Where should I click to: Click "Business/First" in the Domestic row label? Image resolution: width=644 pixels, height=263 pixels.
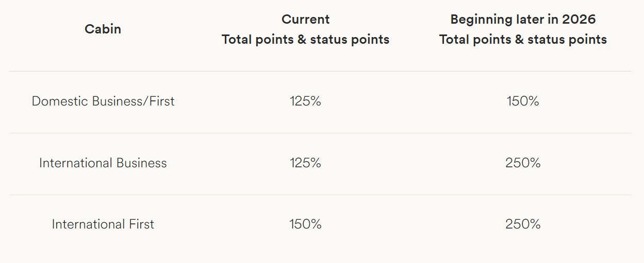tap(134, 101)
